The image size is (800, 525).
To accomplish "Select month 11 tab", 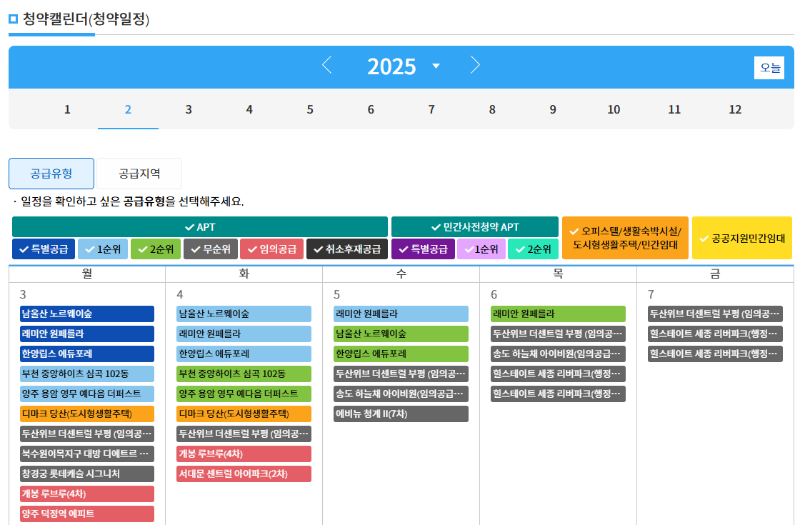I will click(674, 110).
